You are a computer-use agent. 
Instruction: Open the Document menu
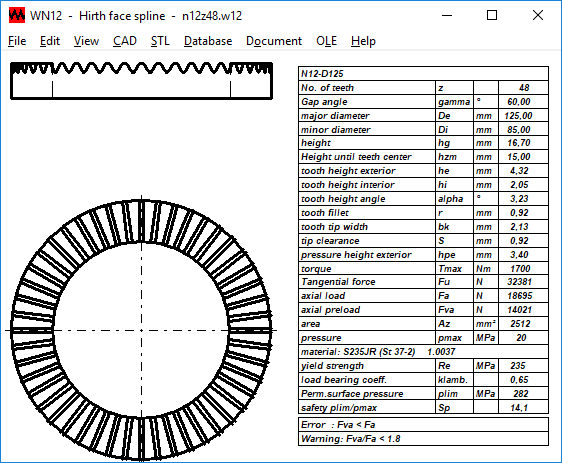tap(274, 41)
